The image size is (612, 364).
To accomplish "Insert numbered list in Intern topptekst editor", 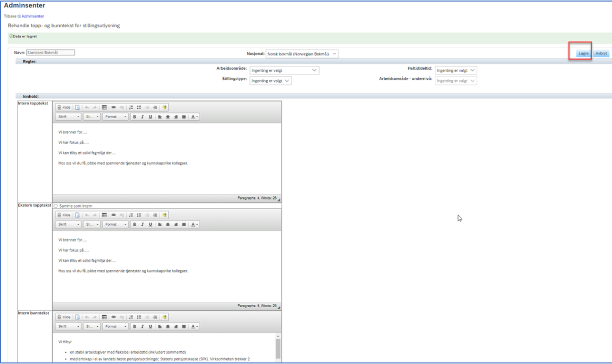I will pyautogui.click(x=131, y=107).
